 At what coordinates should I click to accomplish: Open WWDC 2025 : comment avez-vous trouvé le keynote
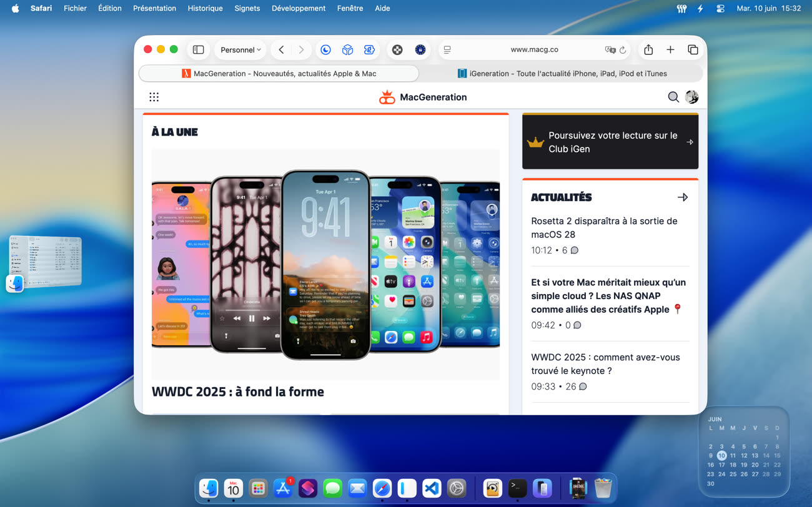(605, 364)
